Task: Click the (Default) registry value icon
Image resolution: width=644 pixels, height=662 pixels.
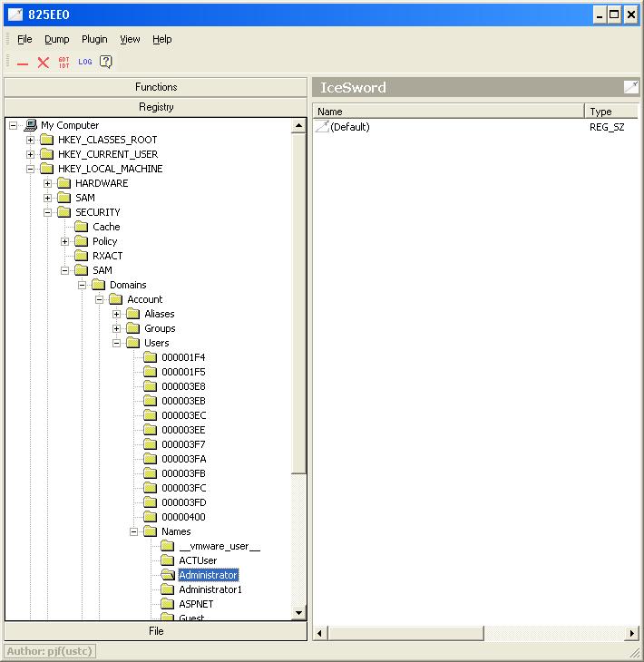Action: (x=321, y=127)
